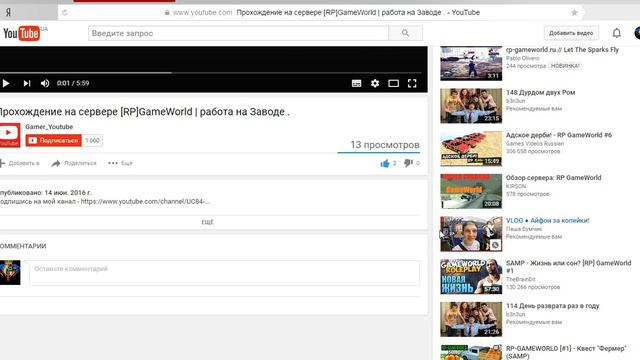640x360 pixels.
Task: Expand the '••• Ещё' more actions menu
Action: pos(120,163)
